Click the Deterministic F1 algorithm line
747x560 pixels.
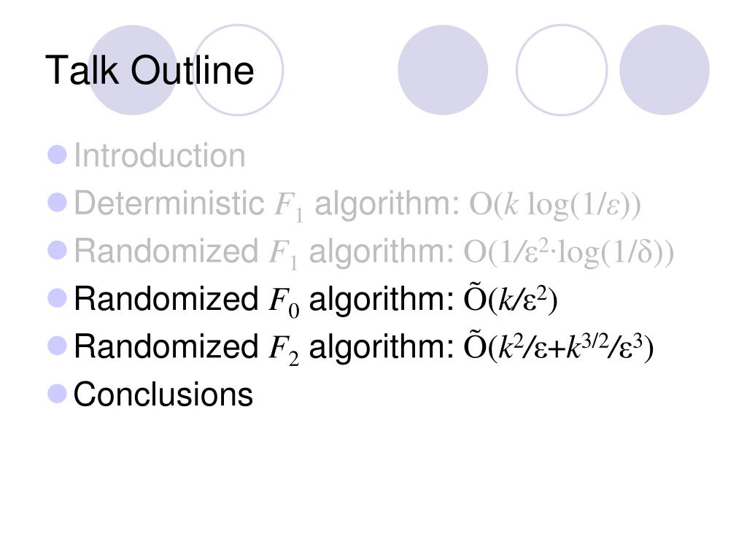coord(357,205)
